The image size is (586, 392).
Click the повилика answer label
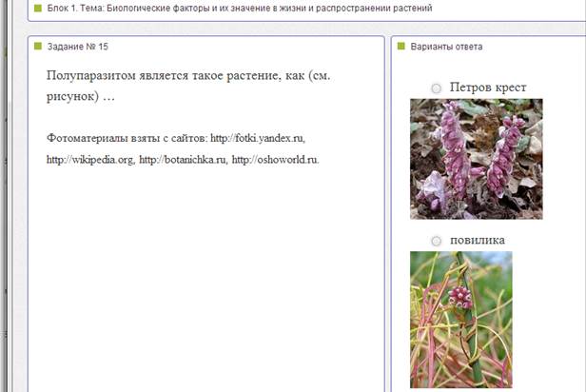pos(478,240)
